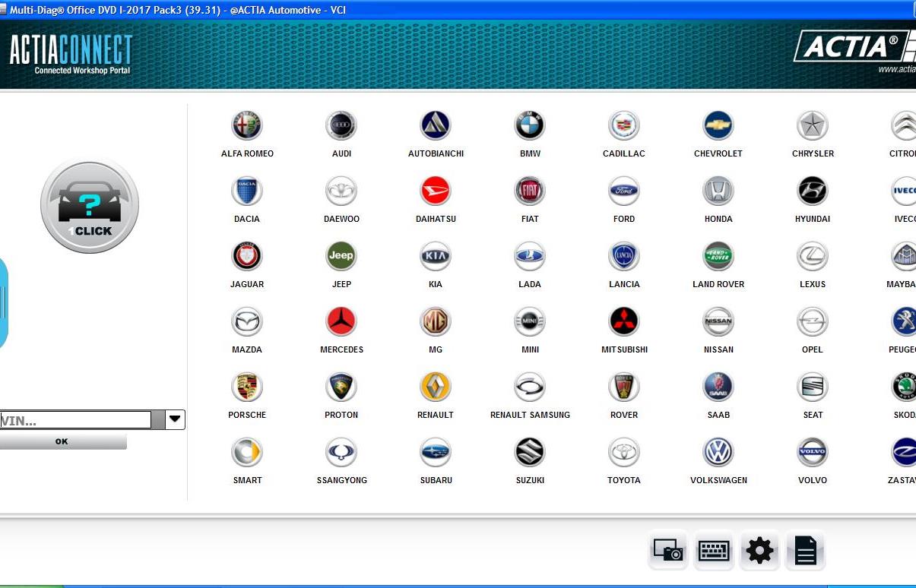
Task: Open the Saab brand
Action: pos(718,387)
